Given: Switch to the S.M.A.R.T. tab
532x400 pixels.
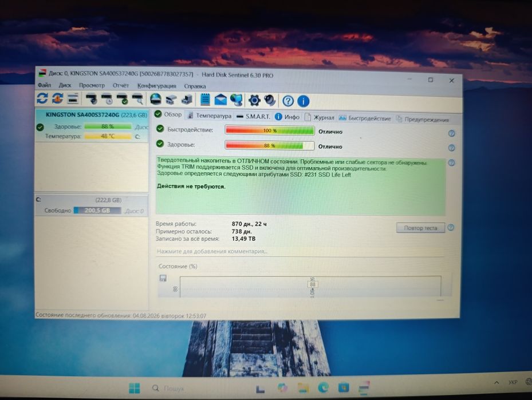Looking at the screenshot, I should (253, 116).
